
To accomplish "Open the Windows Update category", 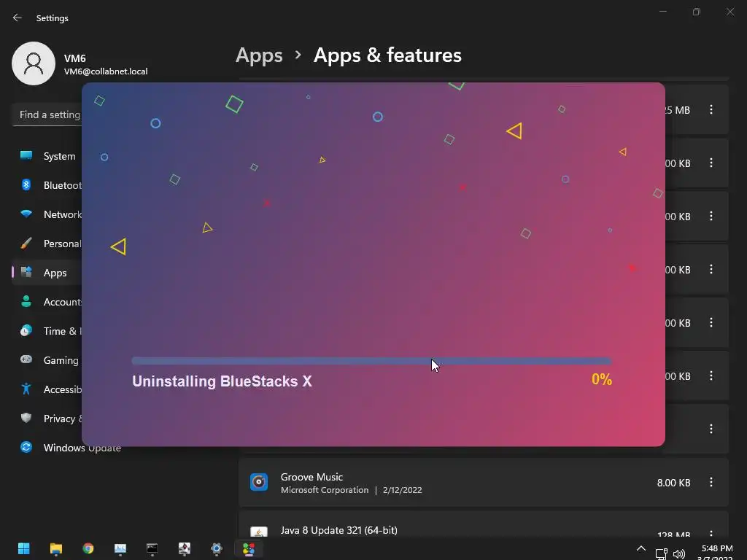I will 71,448.
